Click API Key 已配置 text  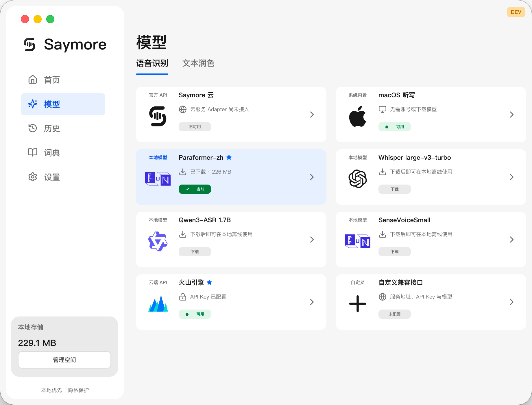click(208, 297)
